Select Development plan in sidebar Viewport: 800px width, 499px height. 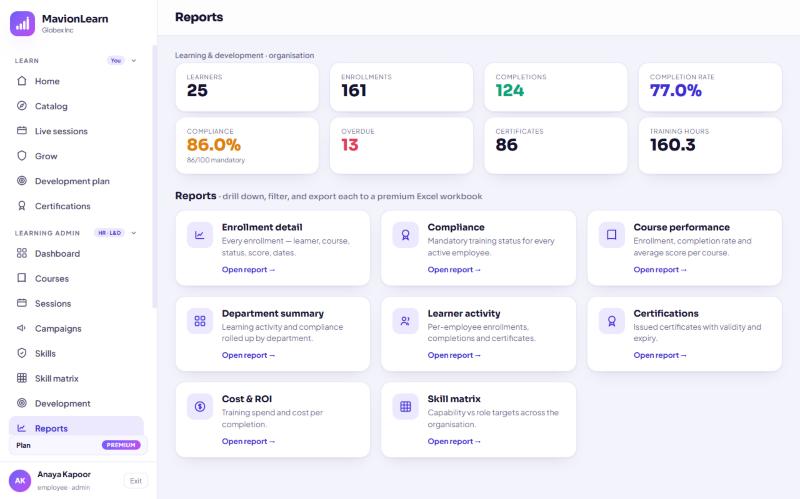tap(77, 181)
